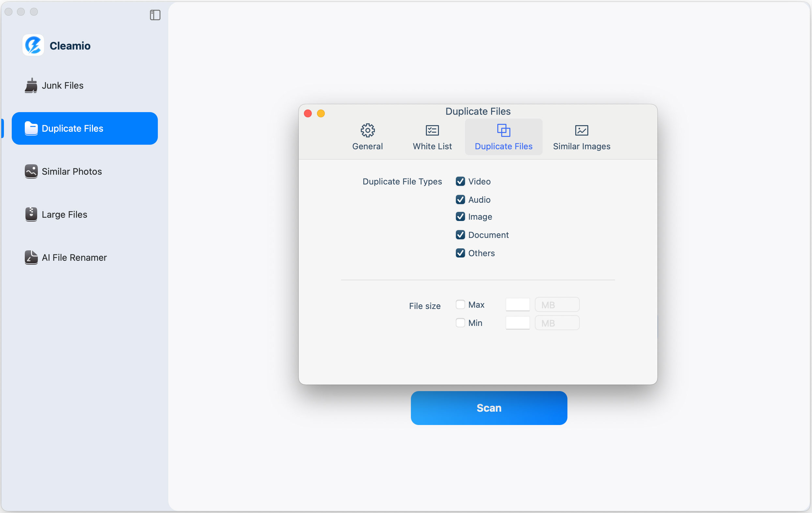Click the Duplicate Files overlapping-squares icon
The height and width of the screenshot is (513, 812).
(x=503, y=130)
